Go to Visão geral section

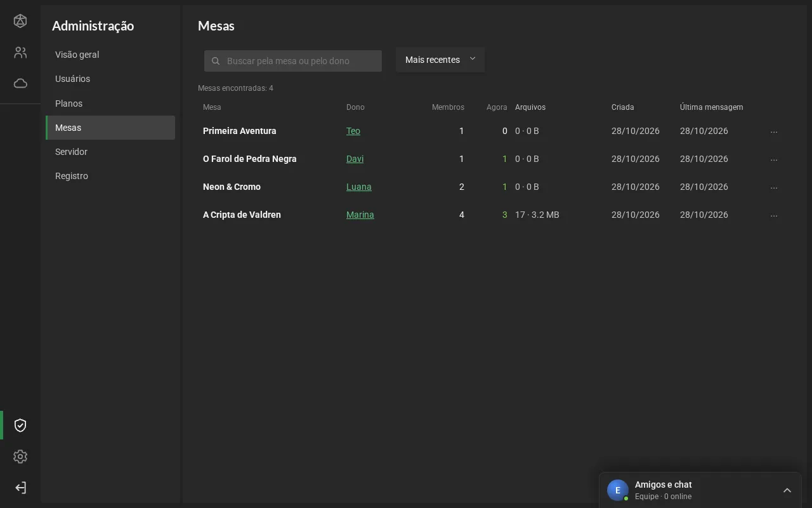[110, 55]
